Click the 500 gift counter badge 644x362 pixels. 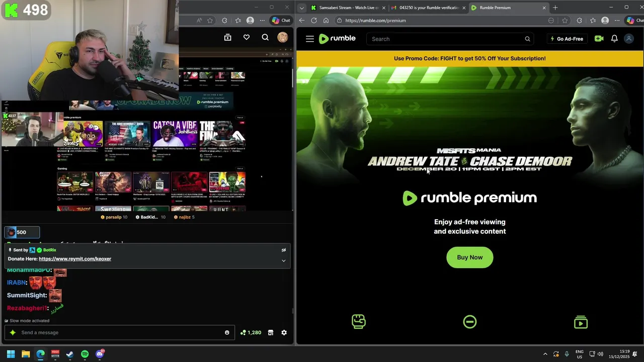(x=22, y=232)
